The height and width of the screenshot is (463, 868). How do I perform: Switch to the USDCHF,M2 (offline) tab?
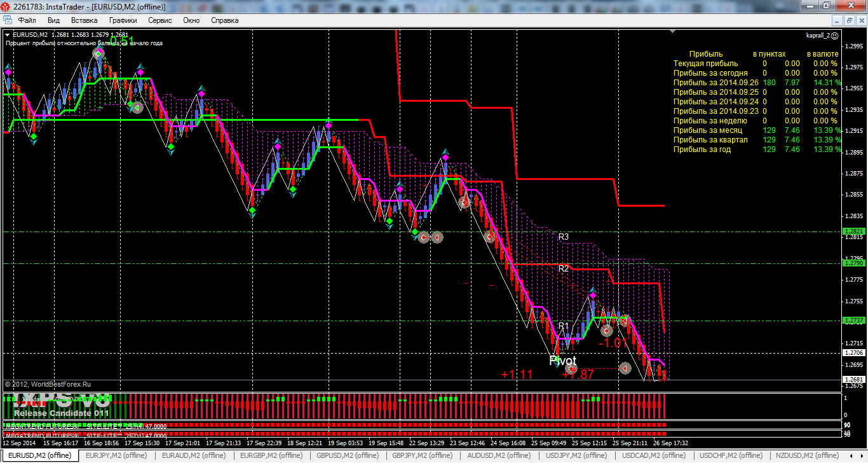(x=731, y=455)
